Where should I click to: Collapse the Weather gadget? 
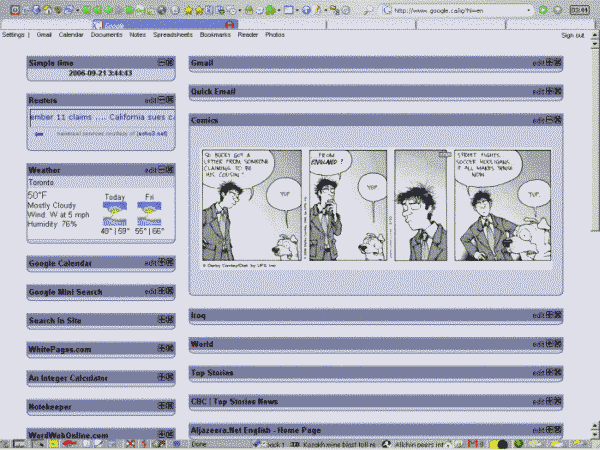[x=162, y=170]
